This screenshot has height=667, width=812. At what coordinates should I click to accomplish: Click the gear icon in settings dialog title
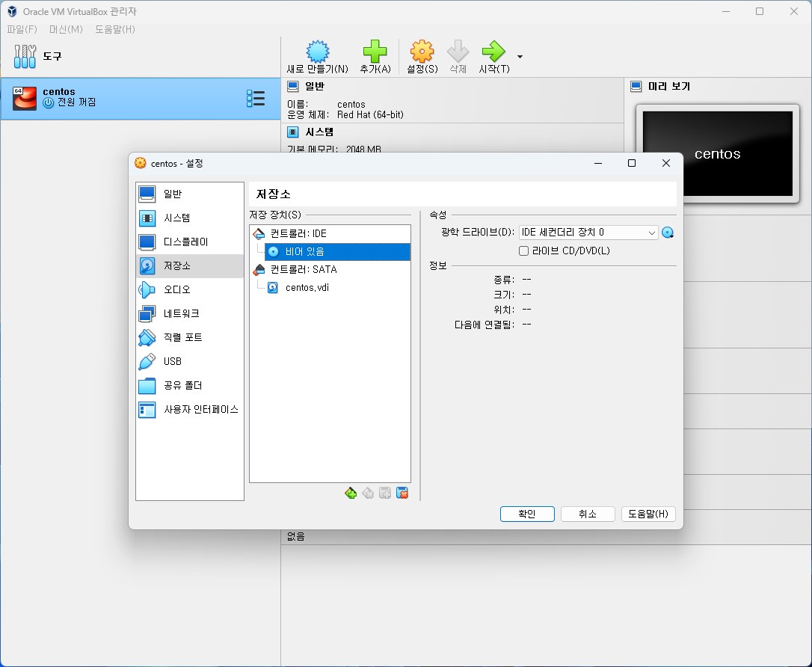(141, 163)
